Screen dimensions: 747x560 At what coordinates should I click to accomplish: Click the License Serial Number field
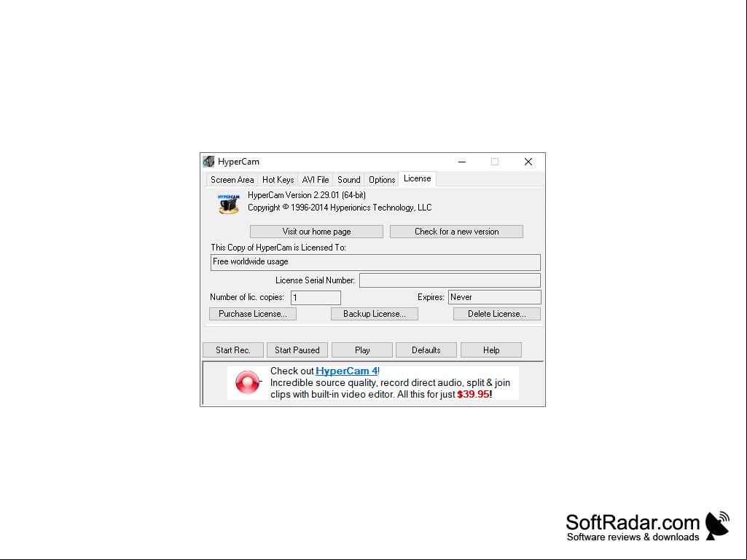[450, 280]
